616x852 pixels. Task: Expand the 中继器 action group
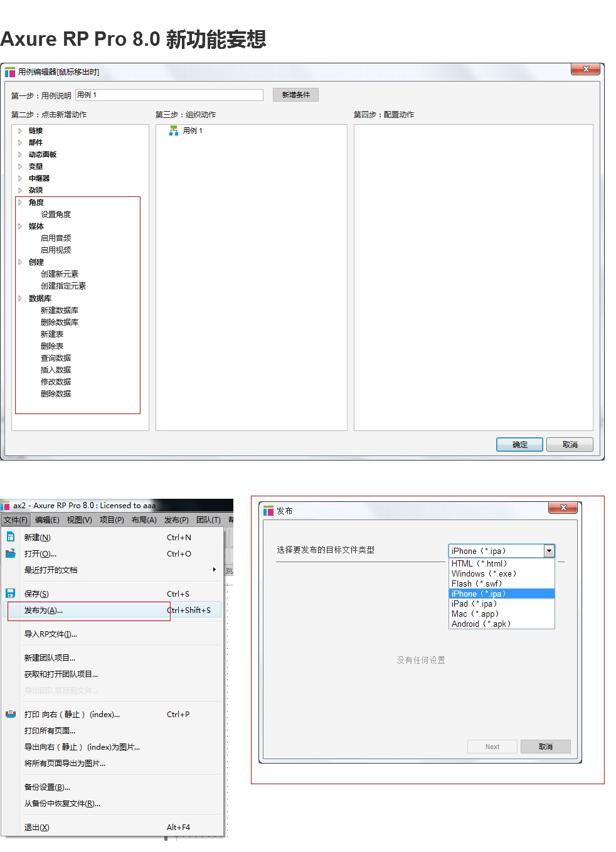20,178
